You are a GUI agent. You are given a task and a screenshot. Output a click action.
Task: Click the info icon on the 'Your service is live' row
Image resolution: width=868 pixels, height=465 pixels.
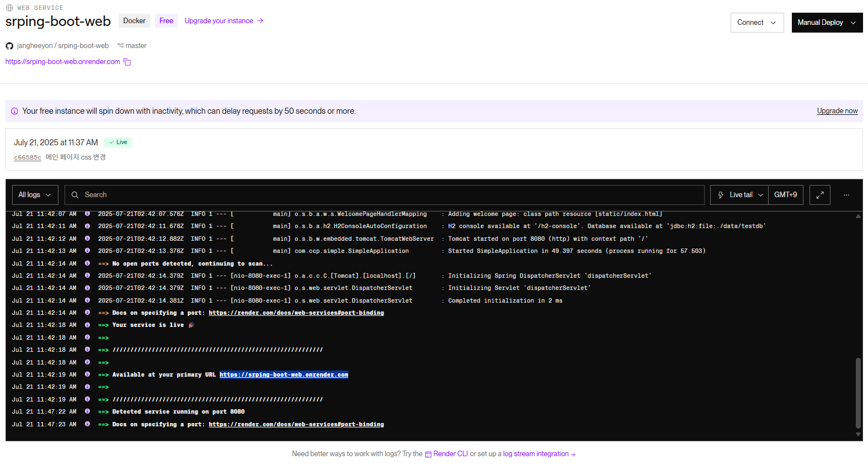[87, 325]
